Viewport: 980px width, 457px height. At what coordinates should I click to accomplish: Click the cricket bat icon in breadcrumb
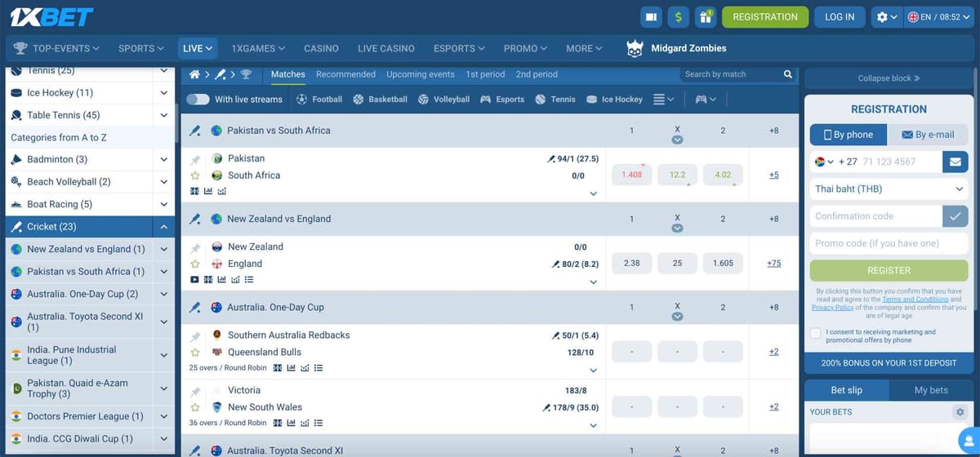[220, 74]
